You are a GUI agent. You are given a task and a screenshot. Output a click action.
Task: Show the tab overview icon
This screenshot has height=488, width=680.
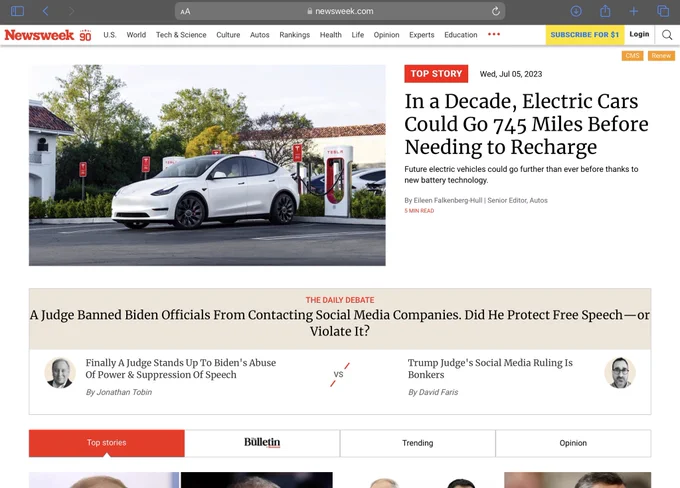point(663,11)
